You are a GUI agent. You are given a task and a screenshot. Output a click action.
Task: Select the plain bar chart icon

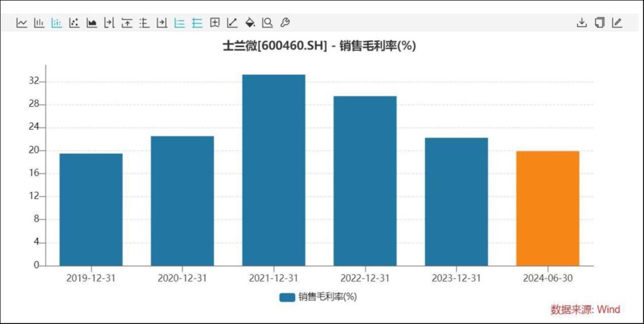(x=39, y=23)
